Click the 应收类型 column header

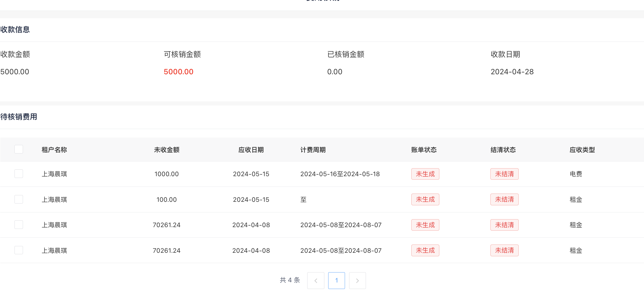[x=582, y=150]
